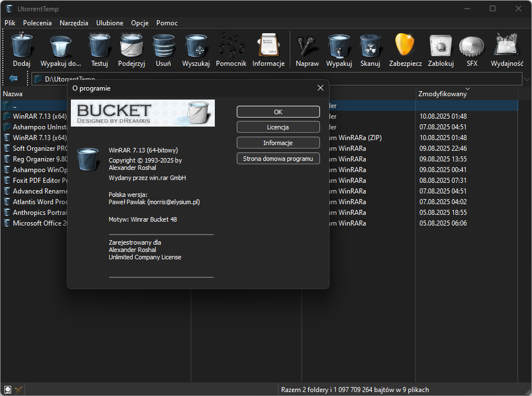Click Strona domowa programu button
Image resolution: width=532 pixels, height=396 pixels.
click(x=278, y=159)
